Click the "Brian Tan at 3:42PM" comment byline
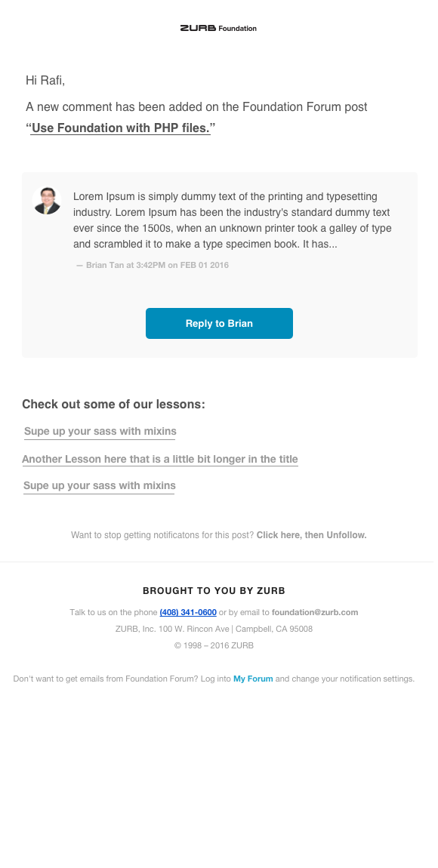438x868 pixels. pyautogui.click(x=153, y=265)
